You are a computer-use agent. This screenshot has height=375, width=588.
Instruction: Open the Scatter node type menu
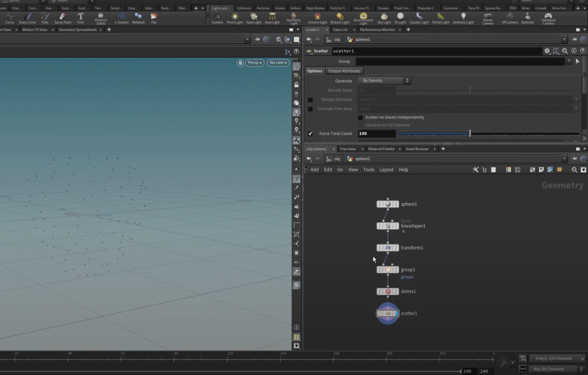(x=310, y=51)
